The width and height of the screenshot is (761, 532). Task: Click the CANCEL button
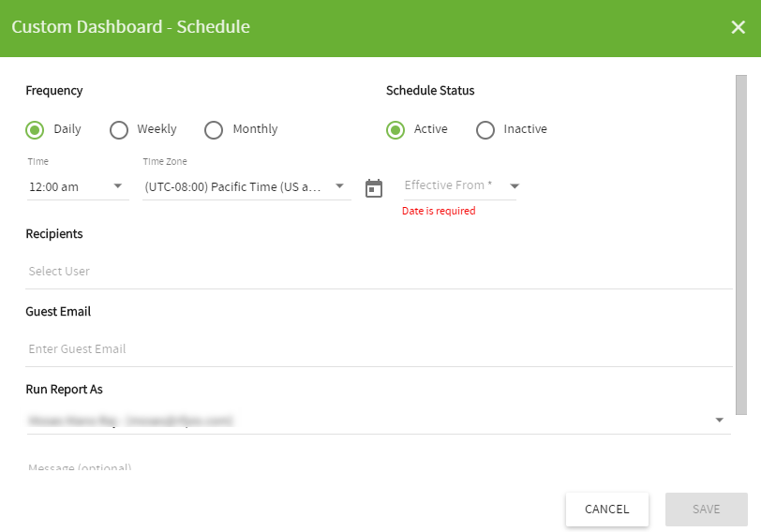pos(607,510)
